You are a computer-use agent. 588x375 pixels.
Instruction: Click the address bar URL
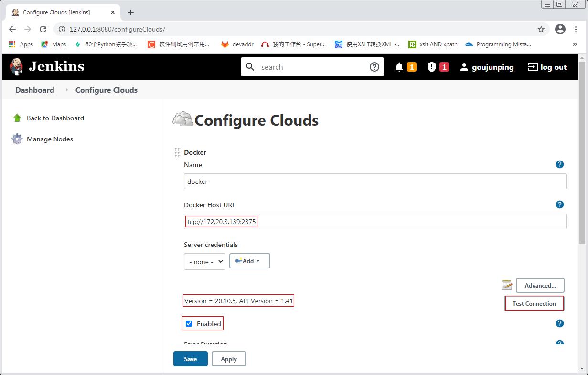tap(117, 29)
